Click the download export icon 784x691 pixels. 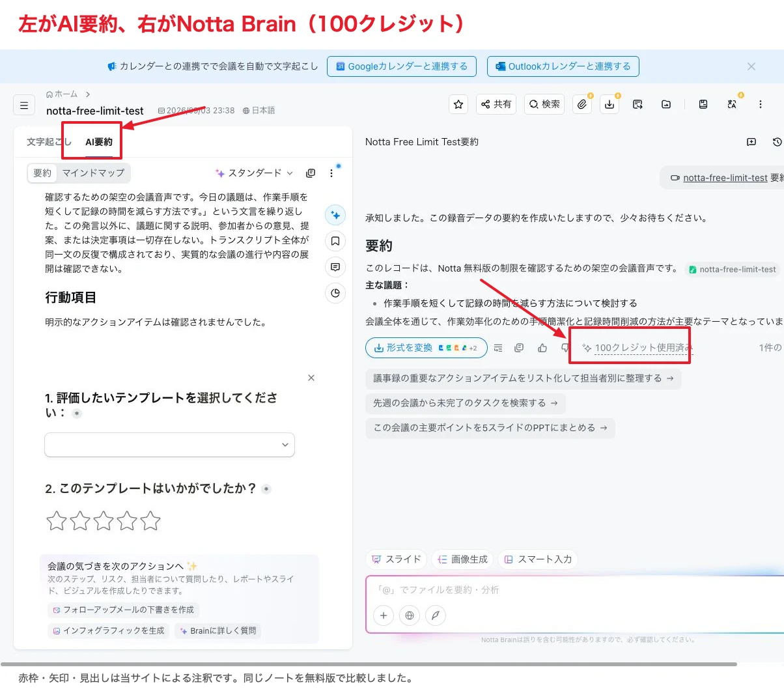click(609, 104)
